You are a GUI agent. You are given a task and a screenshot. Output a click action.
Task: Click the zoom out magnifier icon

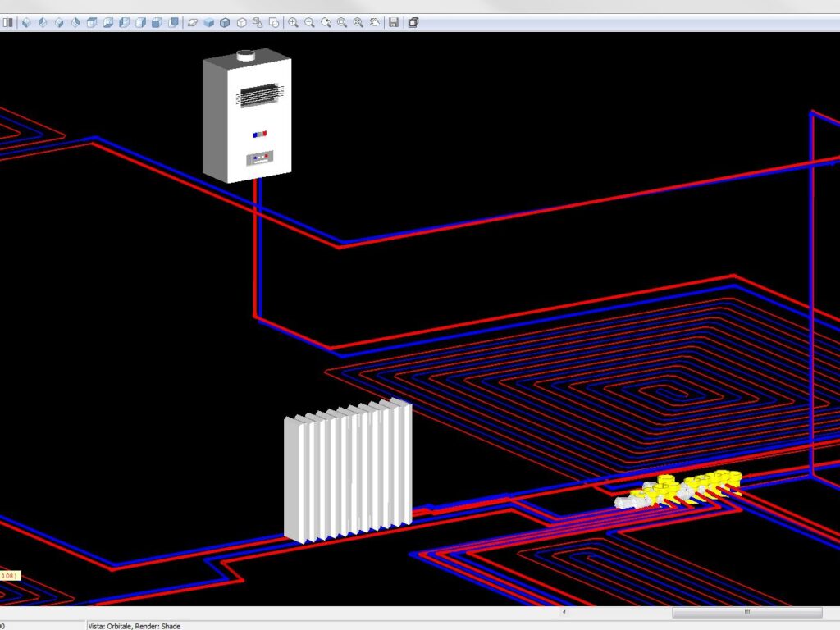309,22
